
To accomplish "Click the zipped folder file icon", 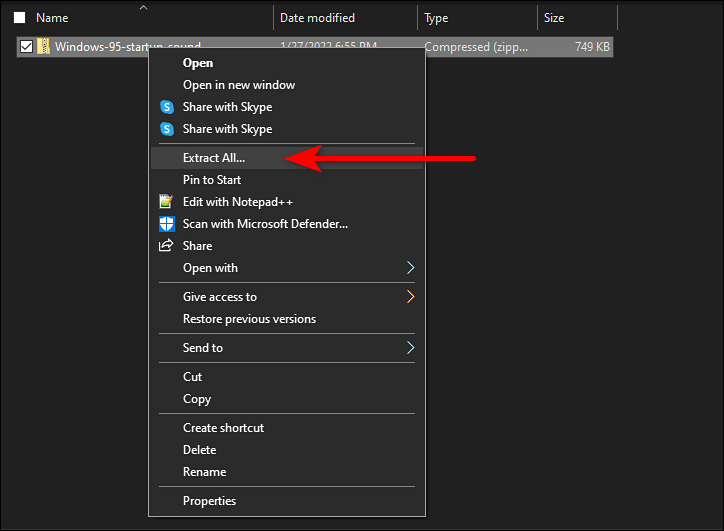I will coord(43,47).
